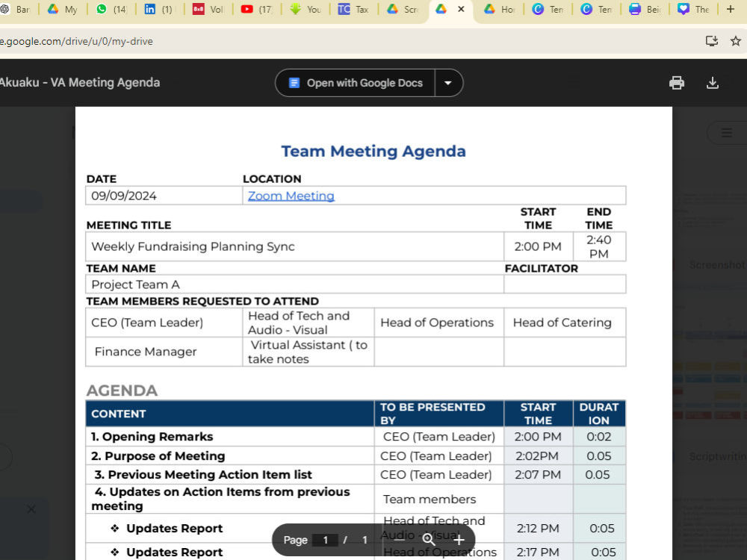
Task: Switch to the My Drive tab
Action: pos(63,9)
